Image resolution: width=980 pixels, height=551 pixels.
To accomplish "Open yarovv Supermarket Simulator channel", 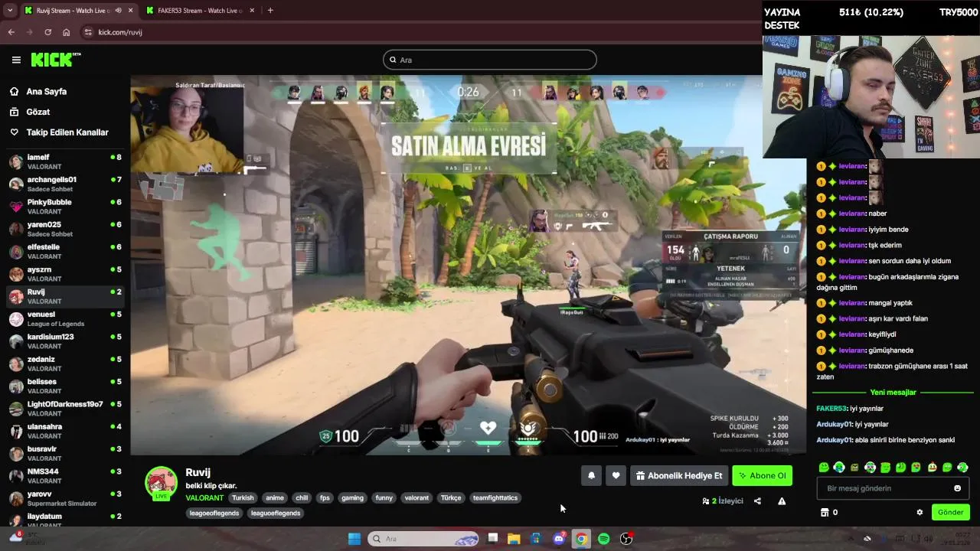I will pyautogui.click(x=64, y=497).
